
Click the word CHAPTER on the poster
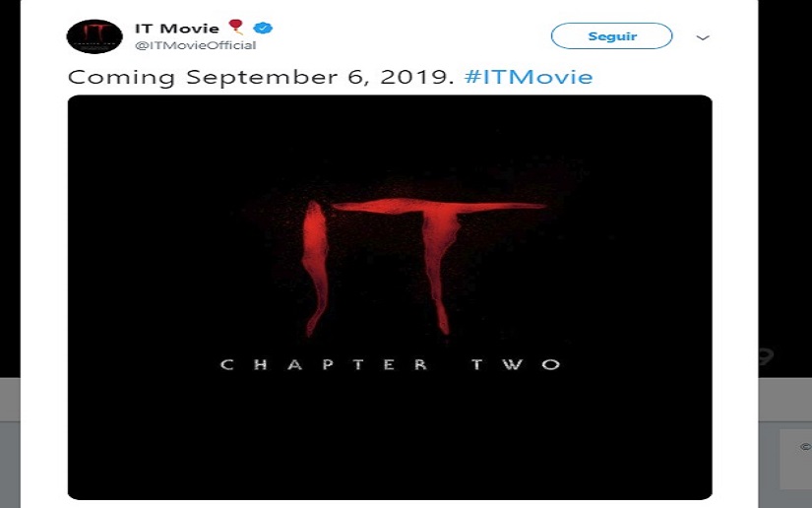pos(324,364)
